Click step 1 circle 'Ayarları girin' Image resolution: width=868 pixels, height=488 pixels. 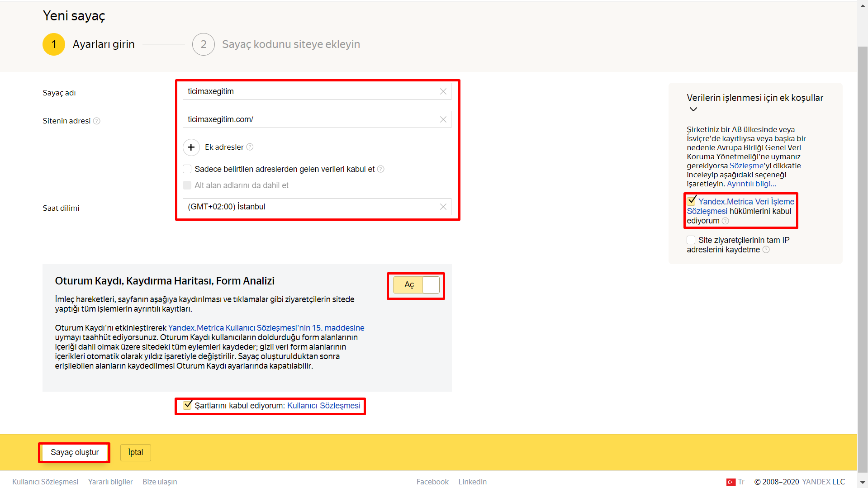click(54, 44)
